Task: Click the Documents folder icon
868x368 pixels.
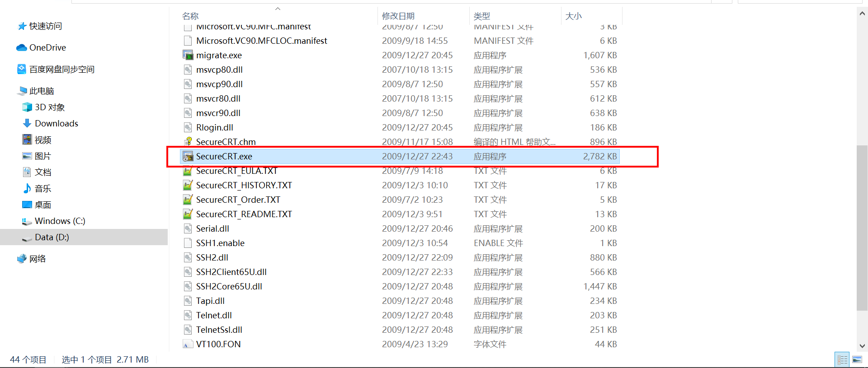Action: point(27,172)
